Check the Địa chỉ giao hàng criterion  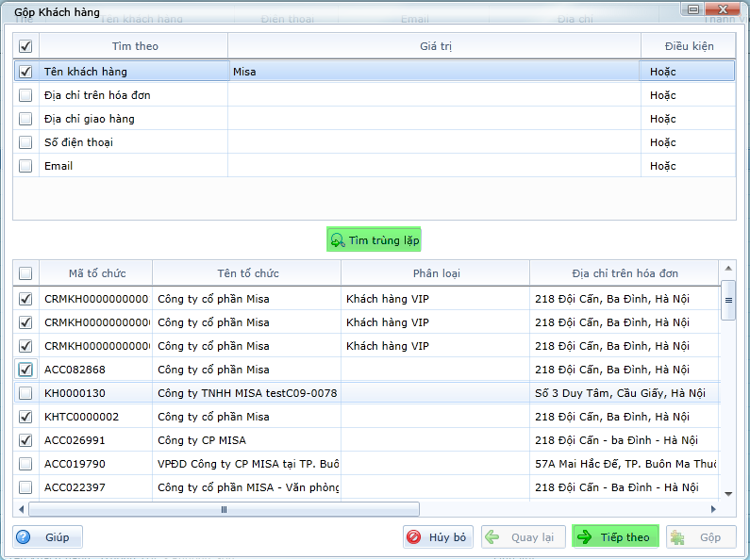(25, 119)
